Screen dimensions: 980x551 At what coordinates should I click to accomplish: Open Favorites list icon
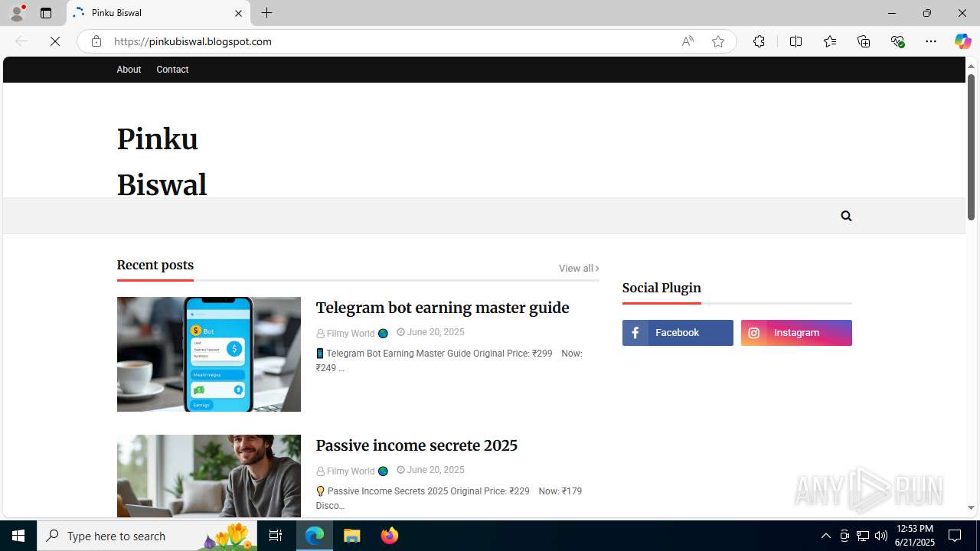[x=830, y=41]
